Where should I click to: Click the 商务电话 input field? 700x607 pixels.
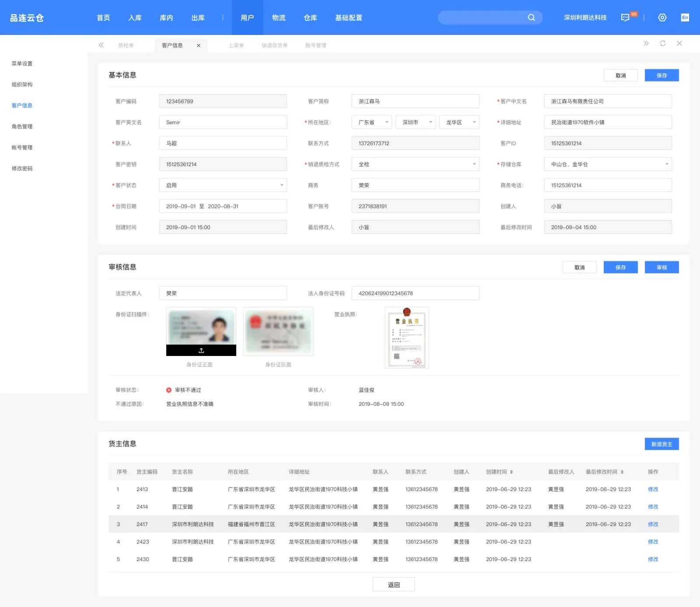(608, 185)
